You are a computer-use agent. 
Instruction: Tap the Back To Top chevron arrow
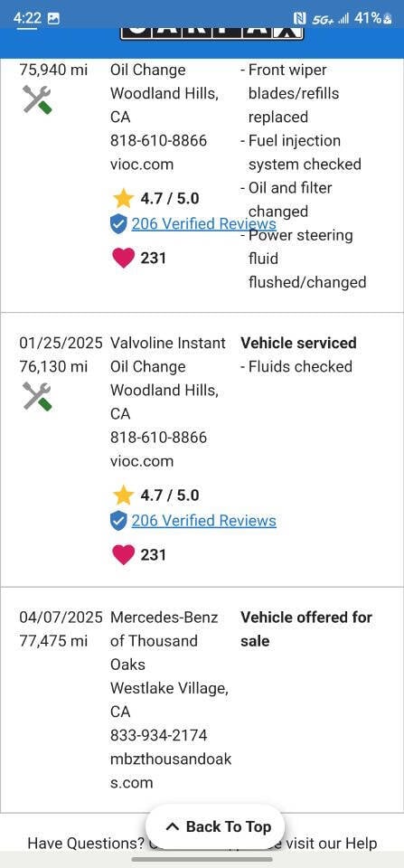[x=172, y=827]
